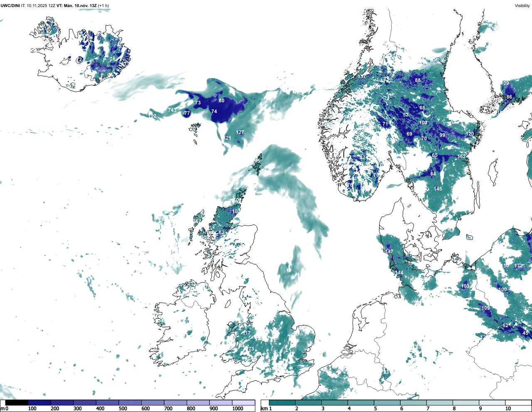Click the '1000' tick on meter legend

tap(238, 409)
